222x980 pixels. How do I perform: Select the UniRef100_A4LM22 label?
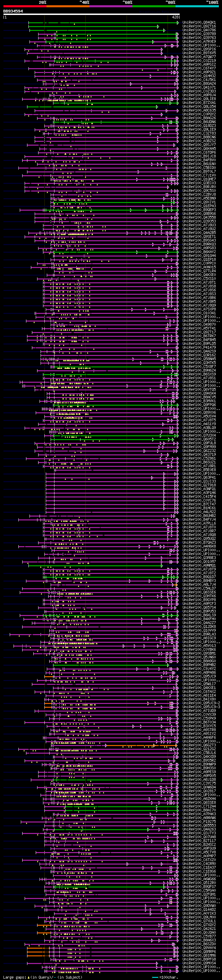point(199,512)
